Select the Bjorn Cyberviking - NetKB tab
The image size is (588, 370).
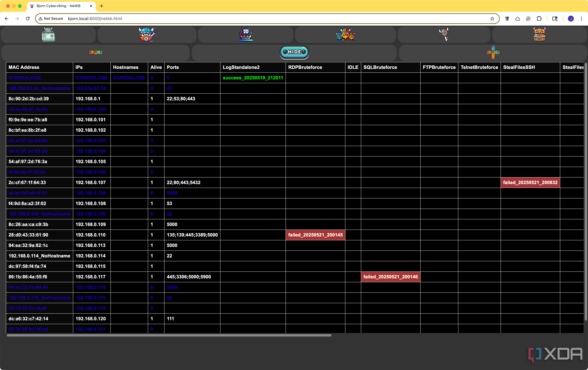tap(61, 6)
